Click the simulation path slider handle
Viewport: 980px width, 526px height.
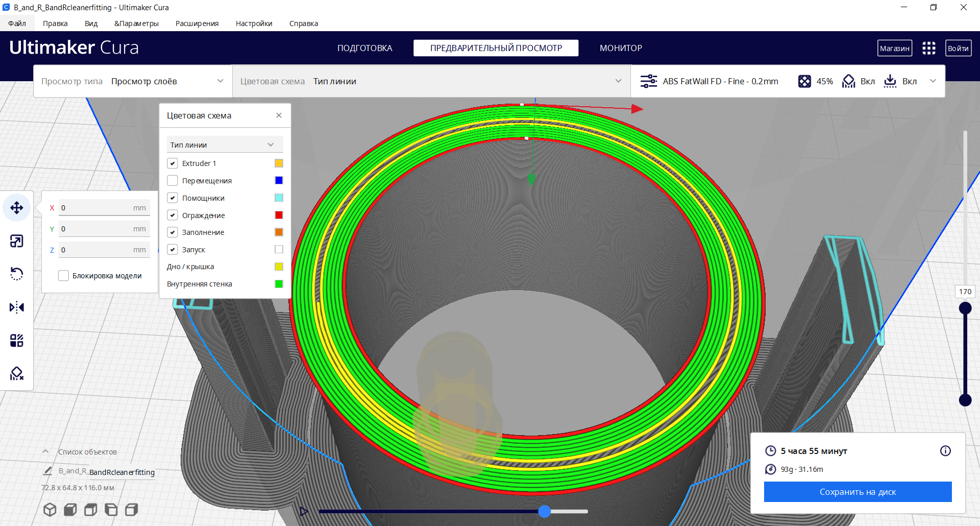tap(545, 511)
